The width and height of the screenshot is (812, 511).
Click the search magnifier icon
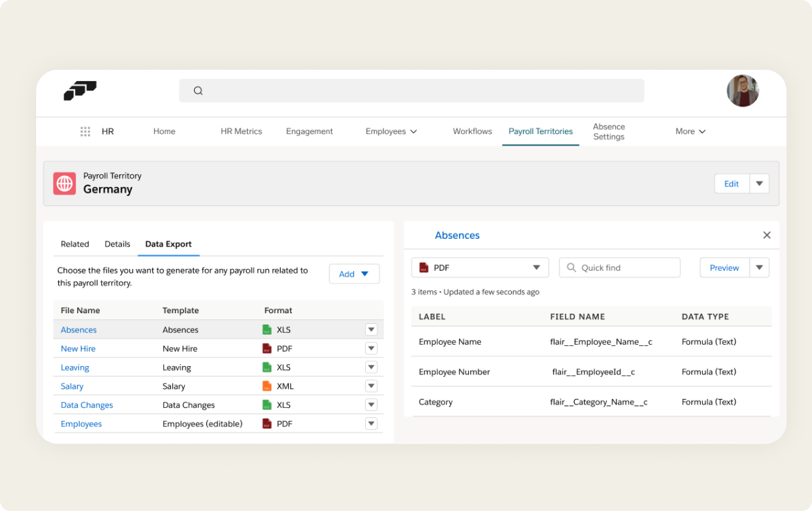pyautogui.click(x=198, y=91)
